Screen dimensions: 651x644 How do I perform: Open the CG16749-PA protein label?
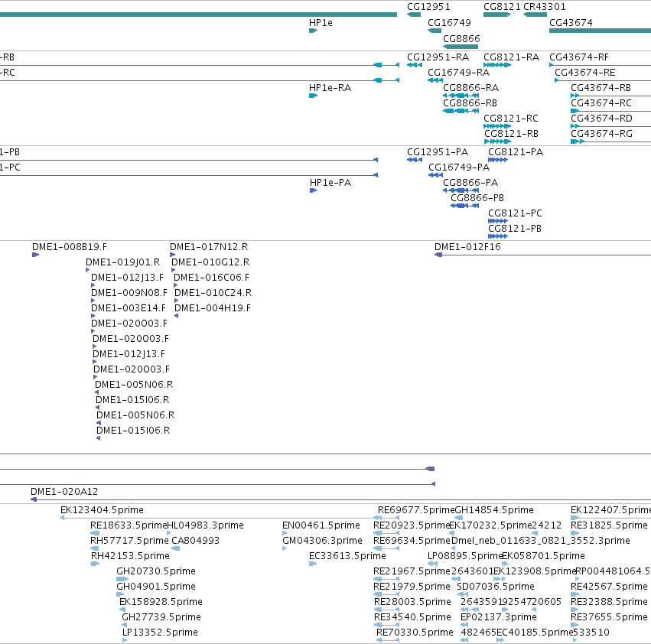coord(459,168)
